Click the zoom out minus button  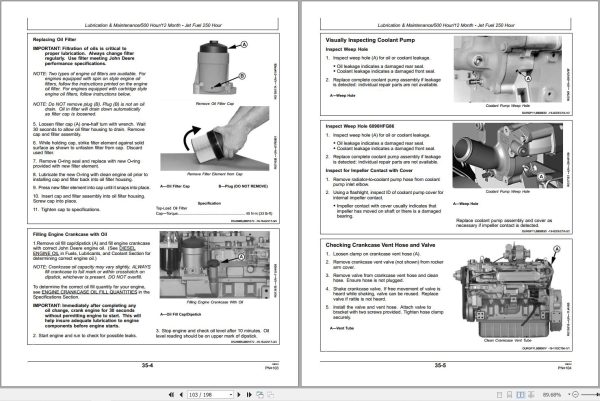[x=575, y=394]
